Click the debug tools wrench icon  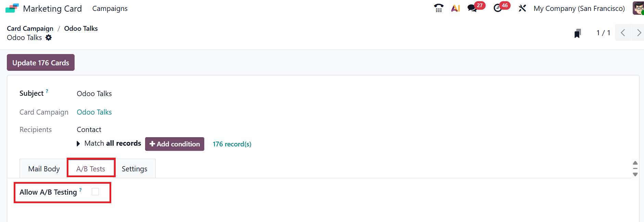[x=522, y=8]
